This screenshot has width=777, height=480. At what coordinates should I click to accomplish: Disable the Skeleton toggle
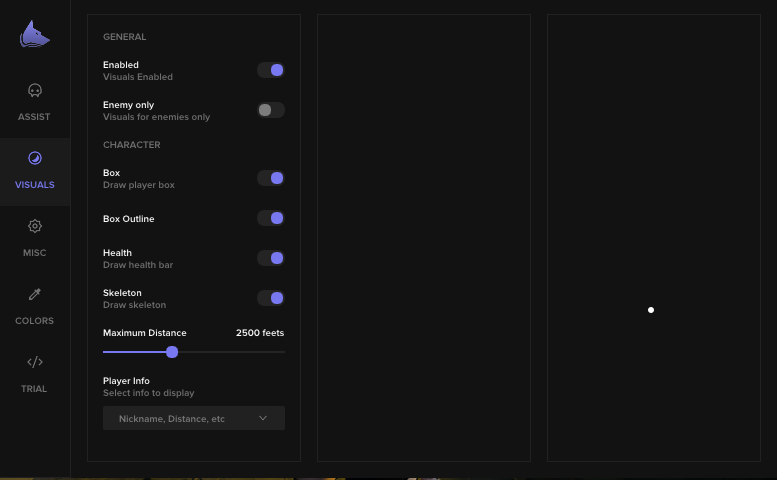271,298
